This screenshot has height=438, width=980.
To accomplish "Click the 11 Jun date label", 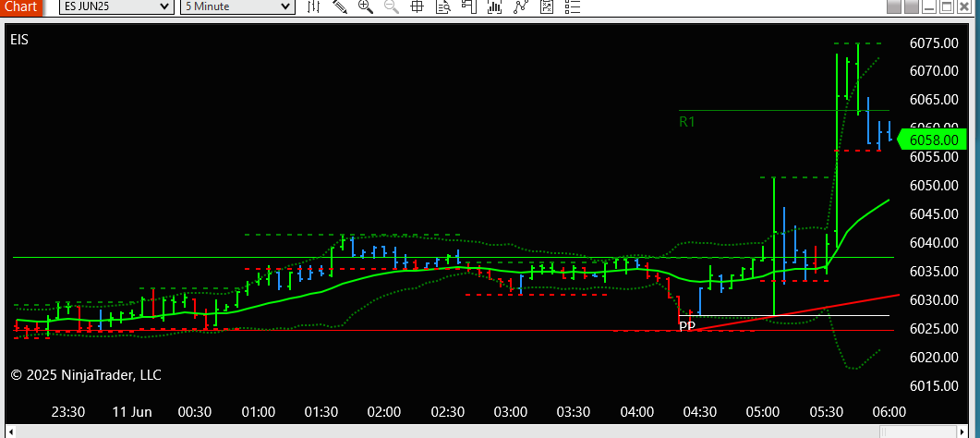I will point(132,412).
